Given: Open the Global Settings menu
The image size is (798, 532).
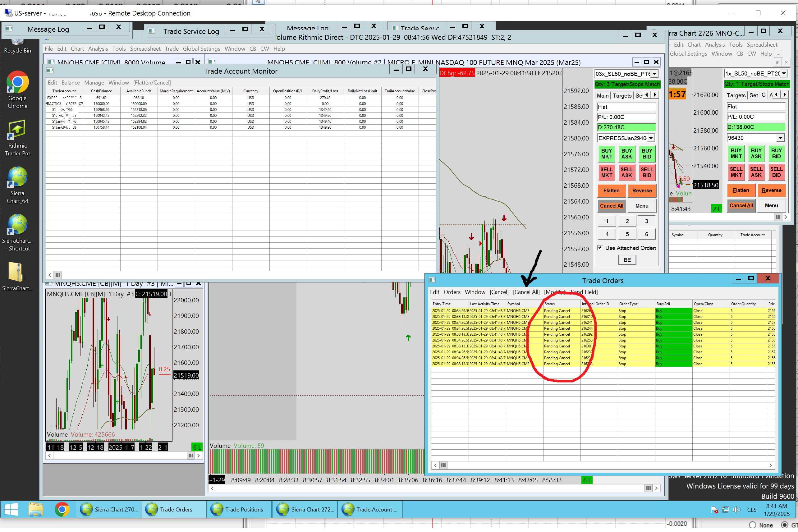Looking at the screenshot, I should pos(201,49).
